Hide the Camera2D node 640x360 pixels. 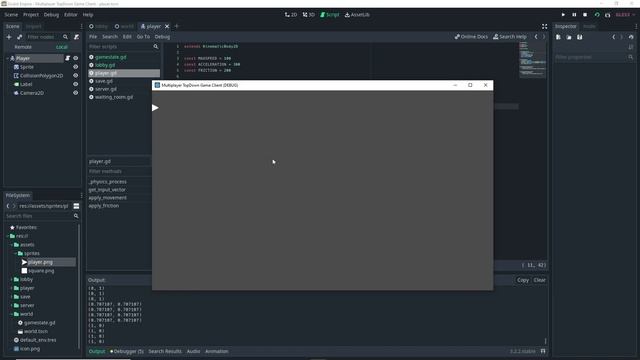[76, 93]
